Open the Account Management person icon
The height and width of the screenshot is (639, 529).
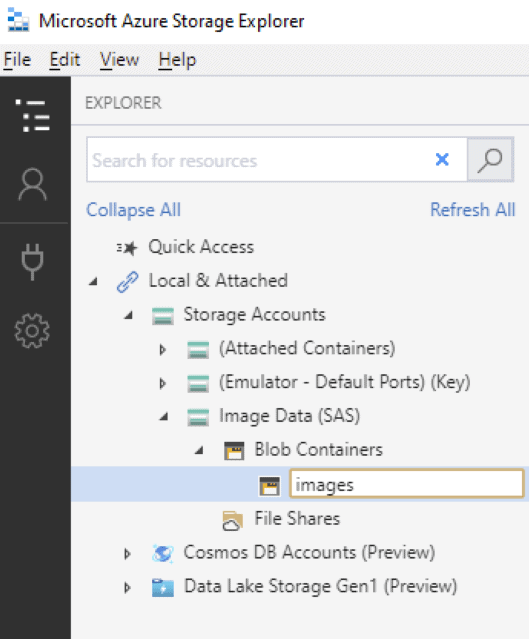(x=33, y=184)
